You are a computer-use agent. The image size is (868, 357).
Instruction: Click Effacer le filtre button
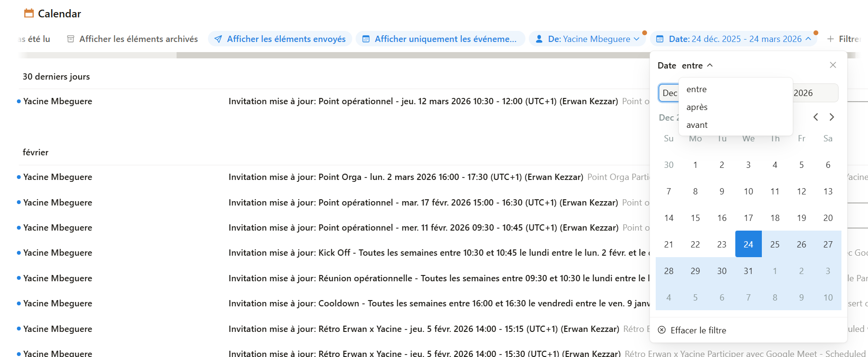(692, 330)
